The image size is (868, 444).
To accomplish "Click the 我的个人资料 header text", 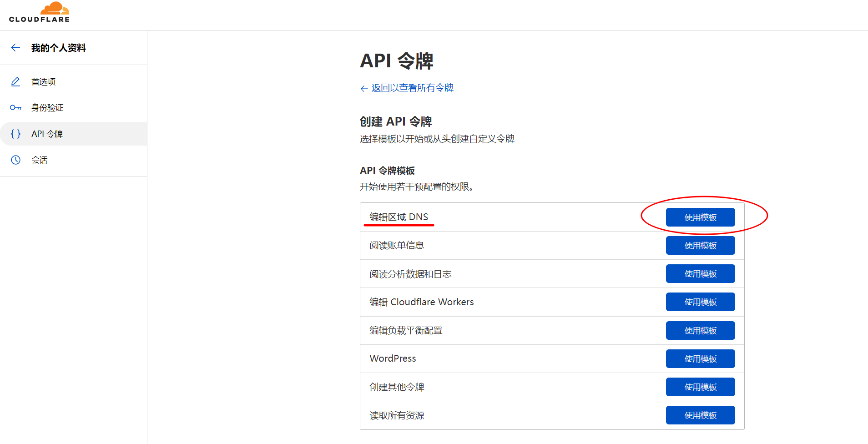I will click(x=58, y=48).
